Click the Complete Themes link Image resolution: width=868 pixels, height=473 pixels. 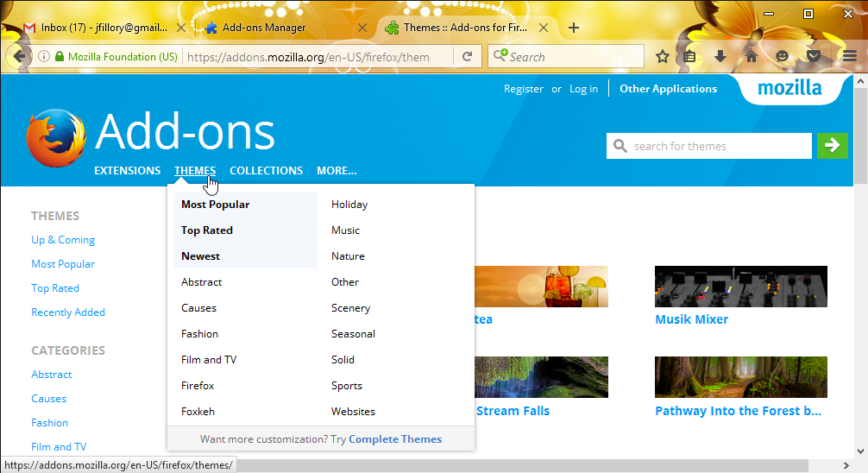coord(395,439)
